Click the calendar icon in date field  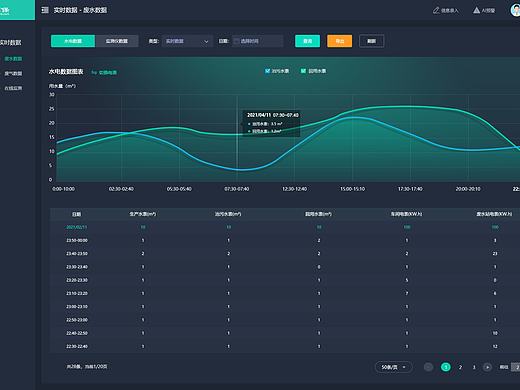tap(236, 41)
